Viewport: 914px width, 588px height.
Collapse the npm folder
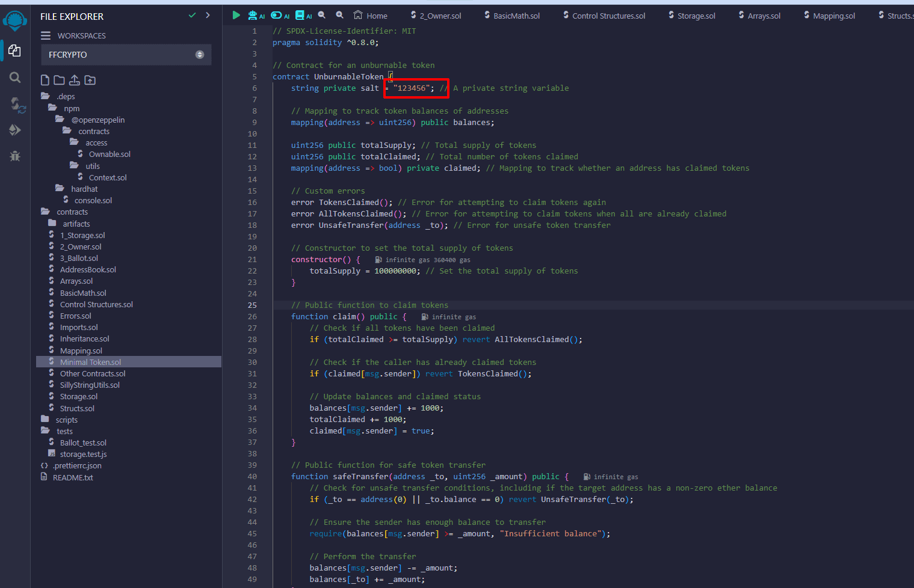pyautogui.click(x=65, y=108)
